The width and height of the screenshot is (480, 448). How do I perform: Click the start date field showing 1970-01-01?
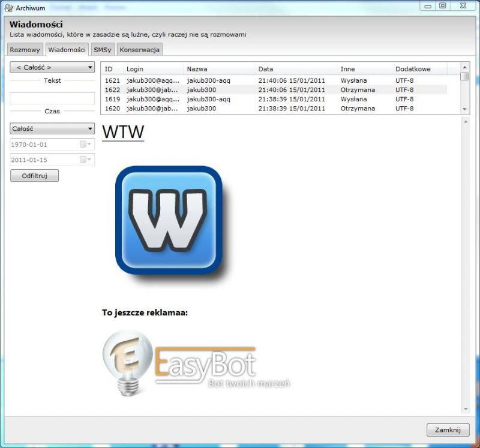click(52, 145)
